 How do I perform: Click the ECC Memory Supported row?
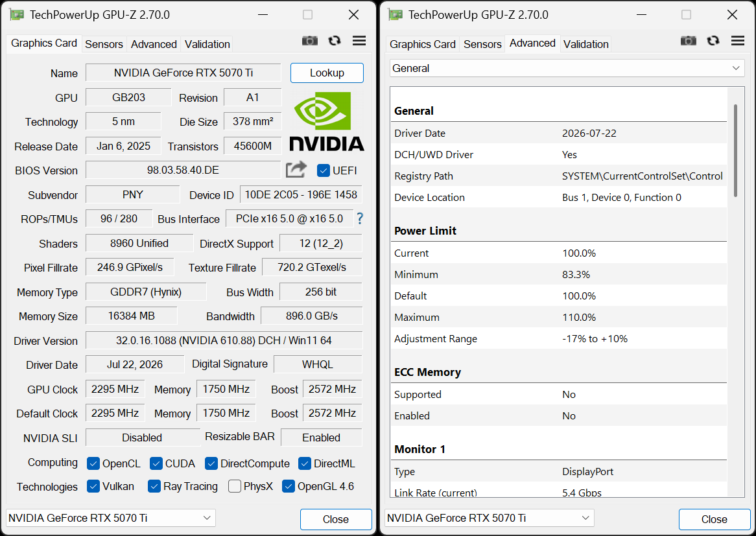[x=558, y=394]
